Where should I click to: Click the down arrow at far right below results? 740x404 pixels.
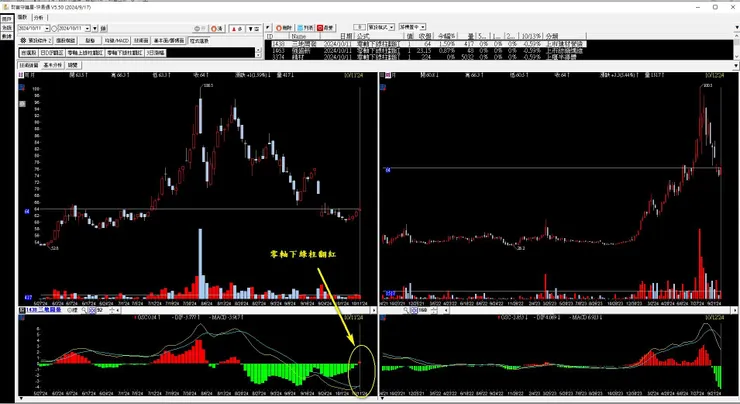coord(735,66)
